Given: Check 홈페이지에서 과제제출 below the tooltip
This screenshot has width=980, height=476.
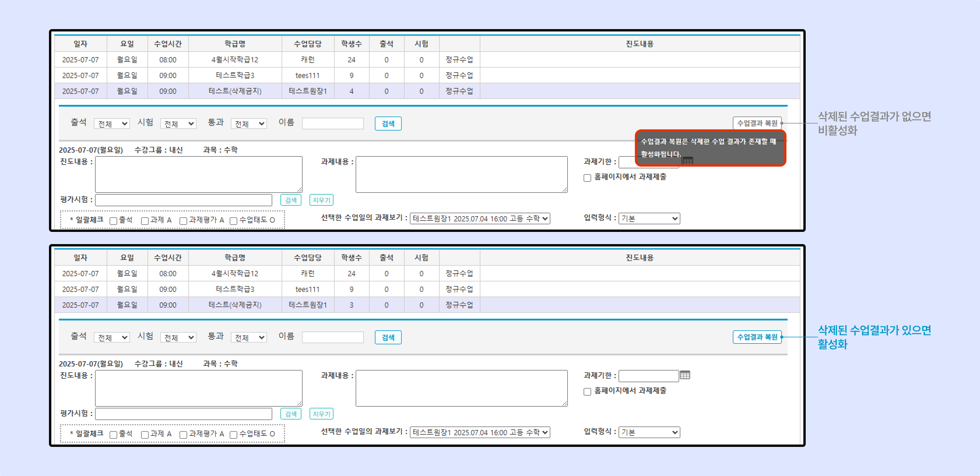Looking at the screenshot, I should point(587,177).
